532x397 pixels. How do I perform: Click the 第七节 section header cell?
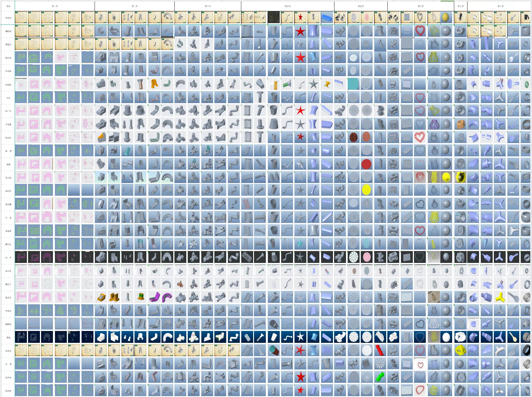(x=461, y=6)
